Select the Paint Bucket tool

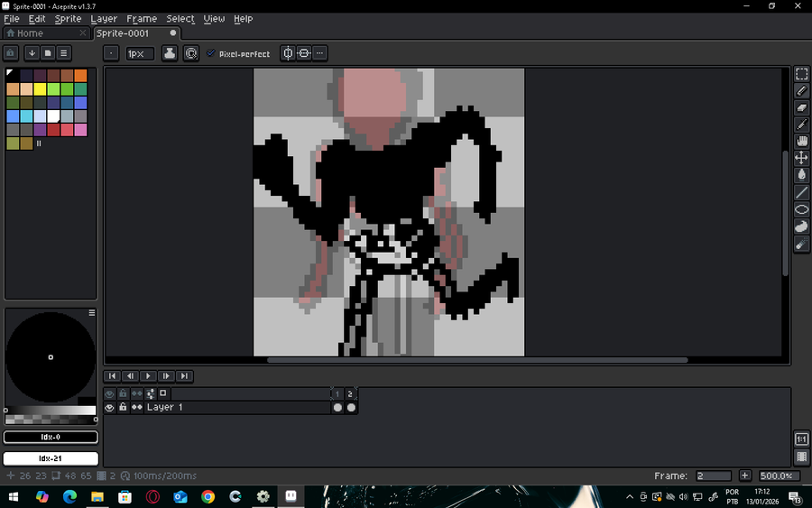[x=801, y=174]
